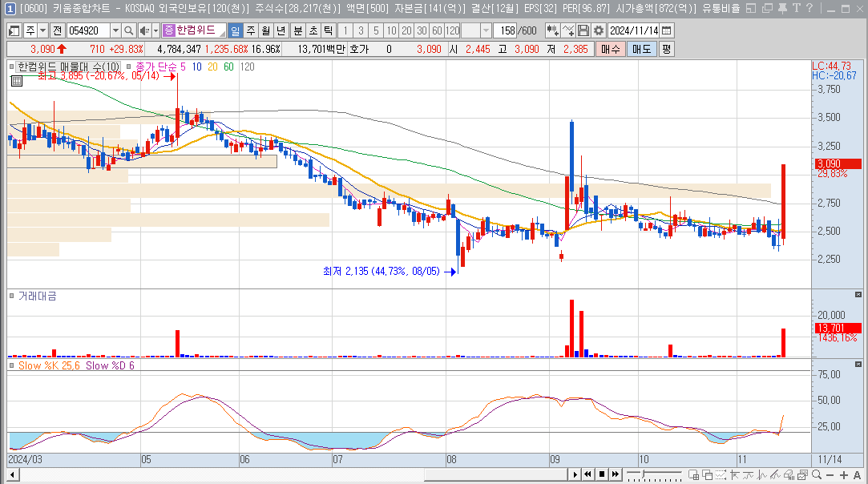This screenshot has width=868, height=484.
Task: Click the pin window icon in title bar
Action: [782, 8]
